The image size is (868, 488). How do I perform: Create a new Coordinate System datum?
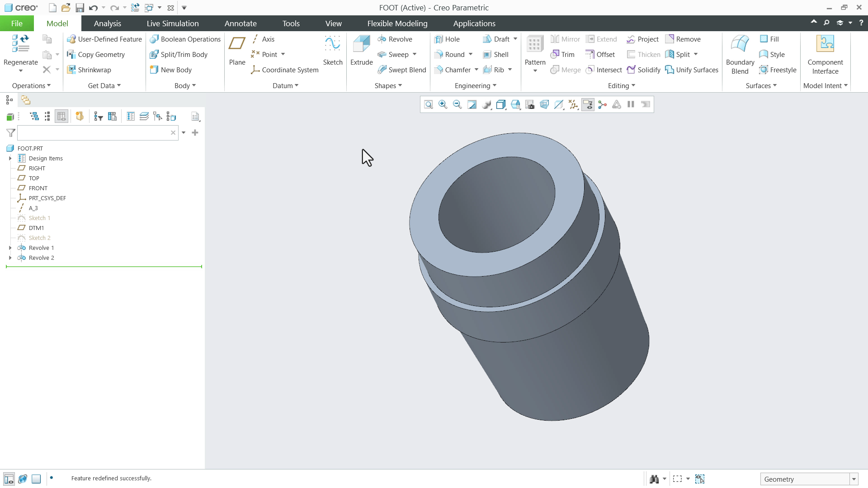(284, 70)
